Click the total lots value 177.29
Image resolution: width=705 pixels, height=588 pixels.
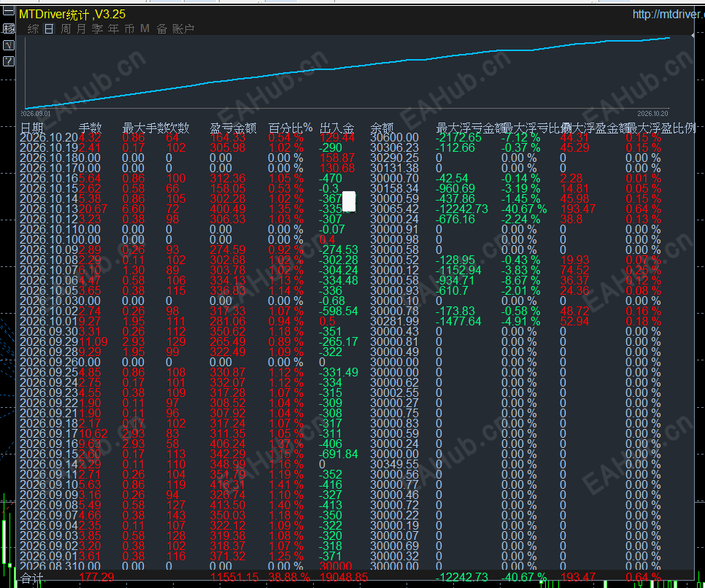pos(96,578)
